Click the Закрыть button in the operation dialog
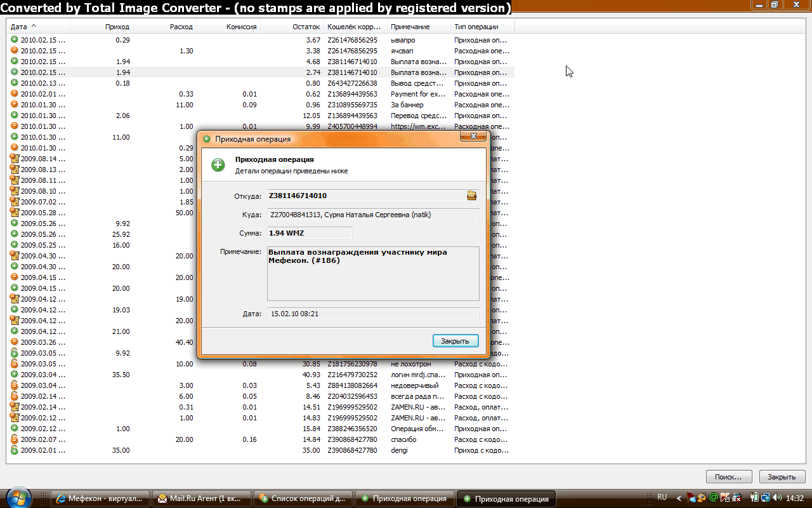The height and width of the screenshot is (508, 812). [455, 341]
